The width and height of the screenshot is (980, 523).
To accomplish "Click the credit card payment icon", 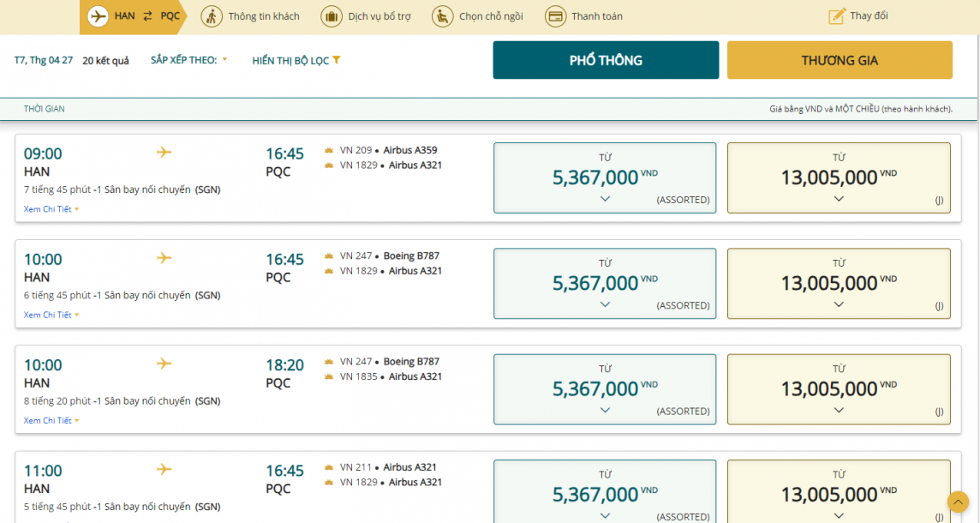I will click(x=555, y=16).
